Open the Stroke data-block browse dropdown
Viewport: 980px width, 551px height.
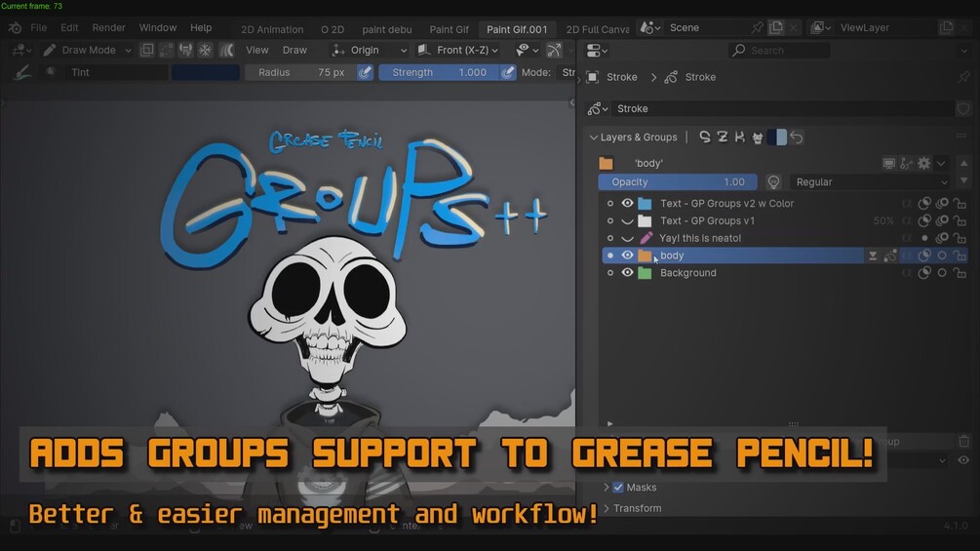click(x=598, y=108)
